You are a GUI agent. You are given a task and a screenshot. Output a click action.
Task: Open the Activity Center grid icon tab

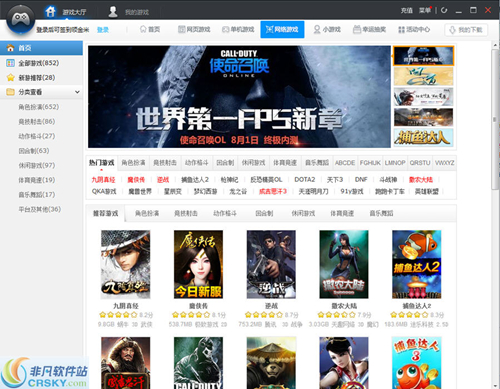tap(414, 30)
